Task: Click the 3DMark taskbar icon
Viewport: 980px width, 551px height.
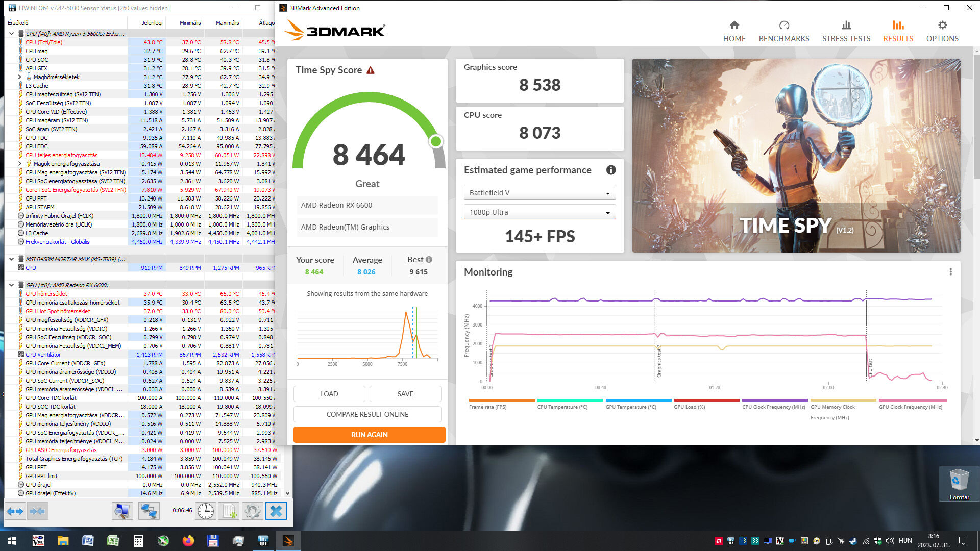Action: coord(288,541)
